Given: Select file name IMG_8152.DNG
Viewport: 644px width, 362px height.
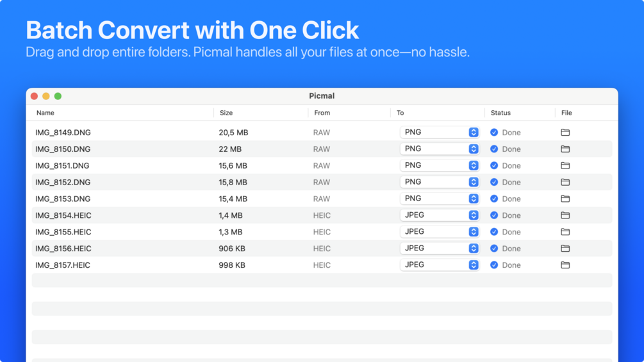Looking at the screenshot, I should click(x=63, y=182).
